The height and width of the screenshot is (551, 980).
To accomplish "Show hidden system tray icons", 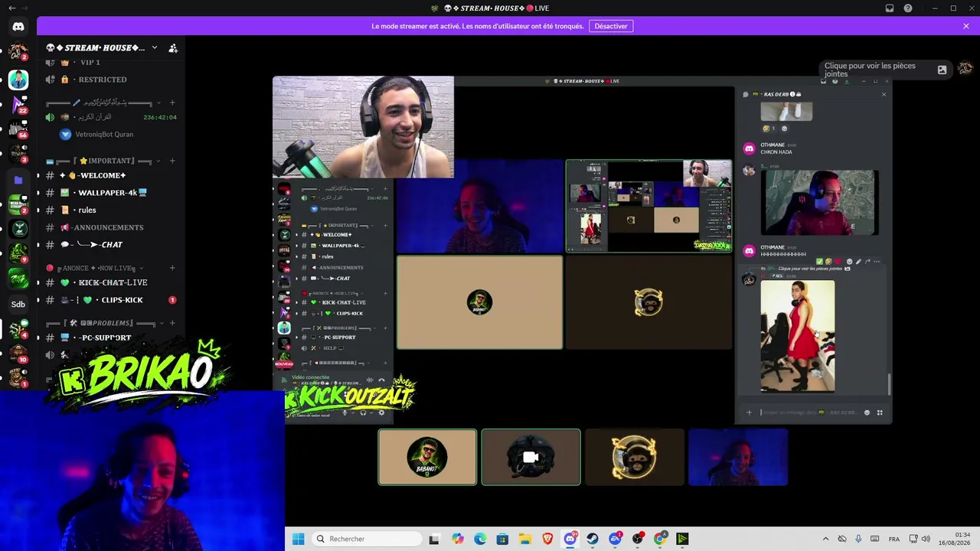I will [825, 539].
